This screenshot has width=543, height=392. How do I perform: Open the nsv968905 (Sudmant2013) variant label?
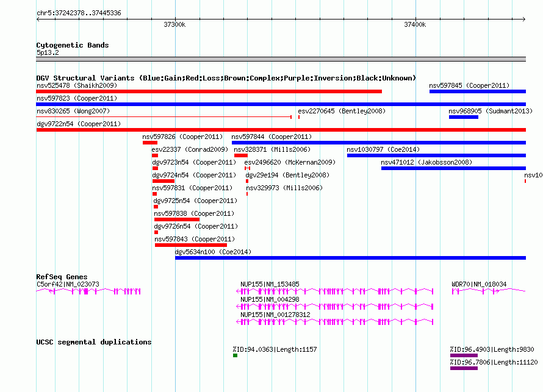(x=491, y=111)
